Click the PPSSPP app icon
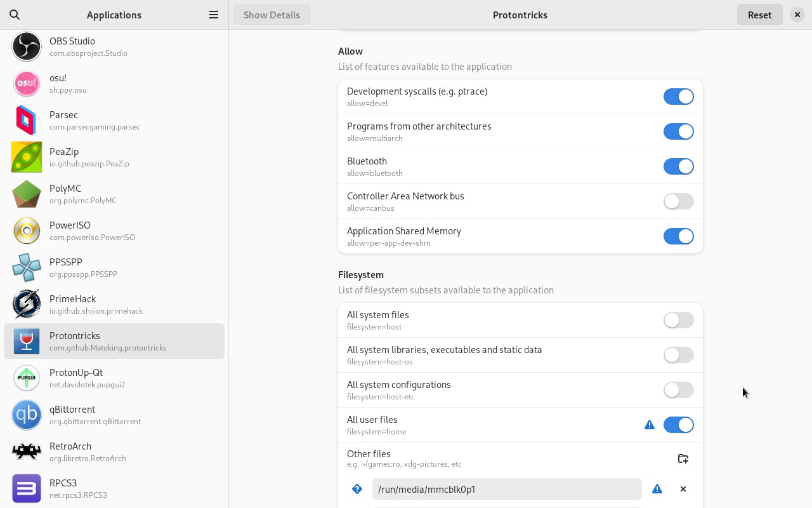The width and height of the screenshot is (812, 508). coord(27,267)
